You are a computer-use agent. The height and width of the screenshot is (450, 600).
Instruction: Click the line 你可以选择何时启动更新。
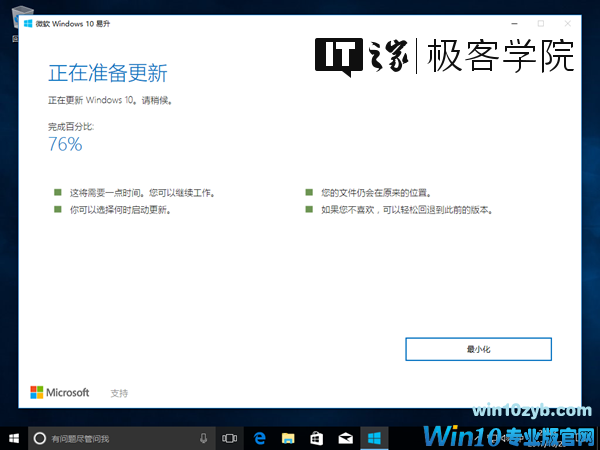click(x=120, y=210)
